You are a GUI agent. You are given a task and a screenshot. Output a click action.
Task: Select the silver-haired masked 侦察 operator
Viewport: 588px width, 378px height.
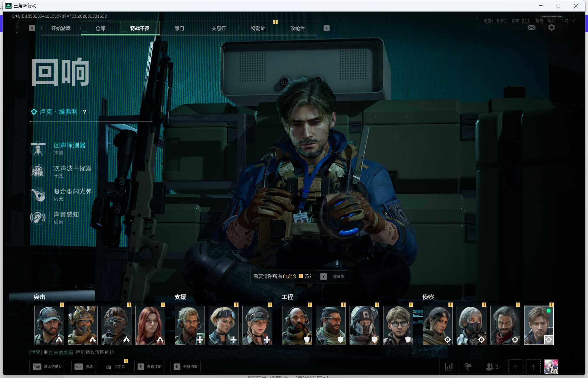click(471, 325)
